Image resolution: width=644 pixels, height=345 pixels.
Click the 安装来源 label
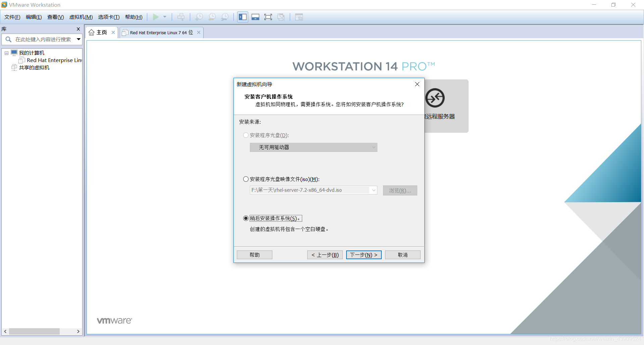[x=250, y=122]
